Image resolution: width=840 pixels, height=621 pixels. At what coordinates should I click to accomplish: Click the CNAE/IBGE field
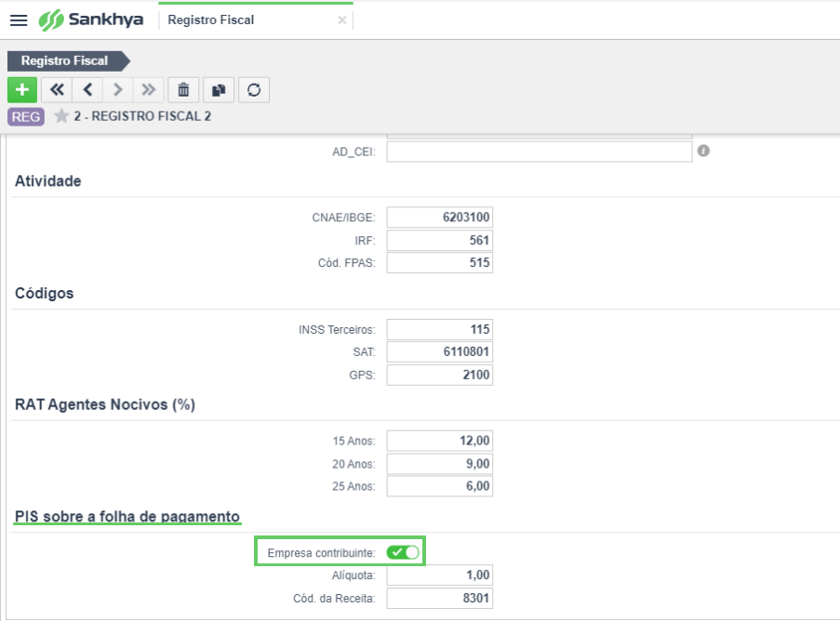(x=439, y=218)
